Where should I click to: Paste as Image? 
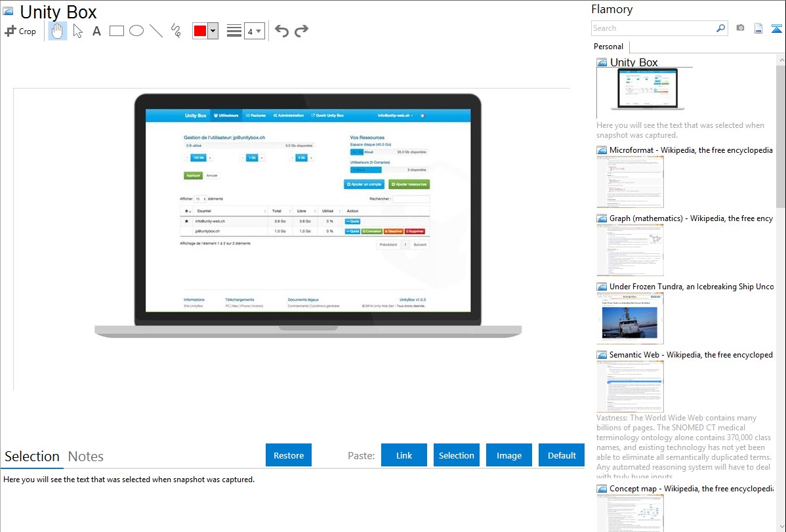click(x=509, y=455)
